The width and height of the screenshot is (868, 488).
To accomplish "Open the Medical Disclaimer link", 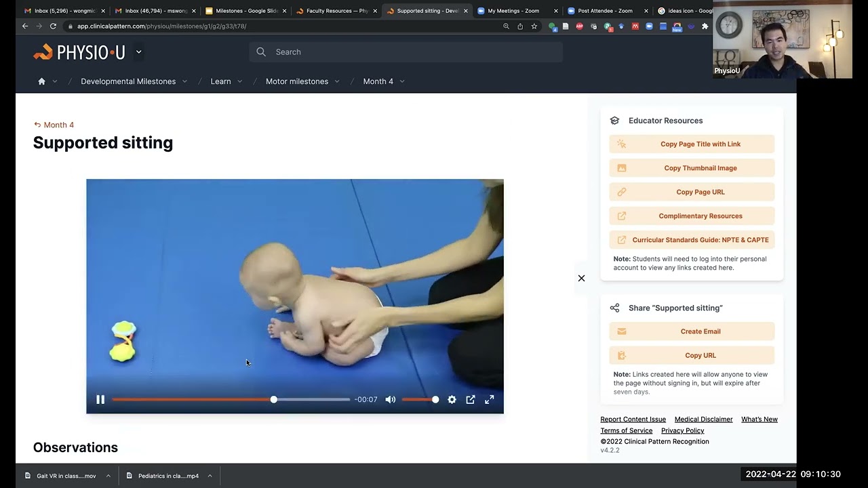I will (703, 420).
